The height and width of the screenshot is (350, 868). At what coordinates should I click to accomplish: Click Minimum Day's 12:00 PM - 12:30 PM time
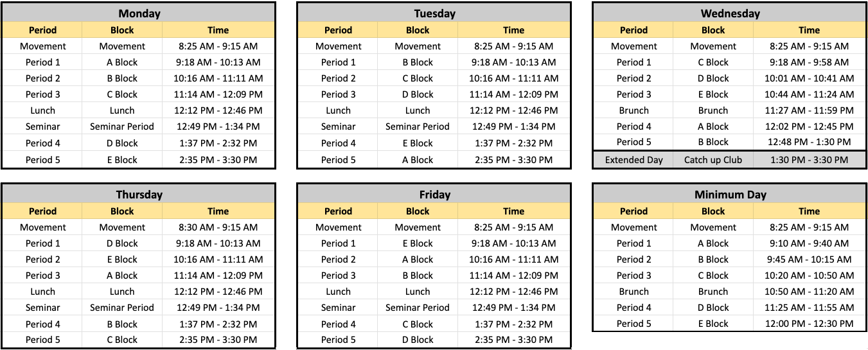click(810, 324)
